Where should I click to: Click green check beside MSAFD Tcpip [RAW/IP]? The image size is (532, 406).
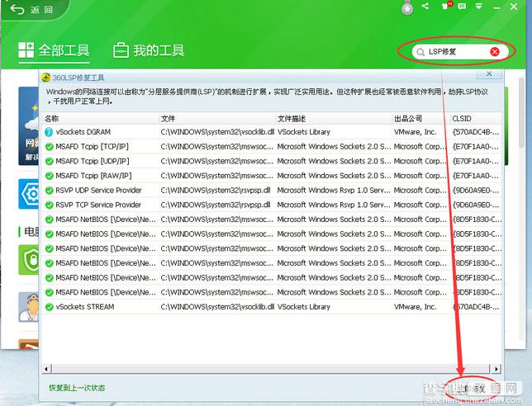(50, 176)
